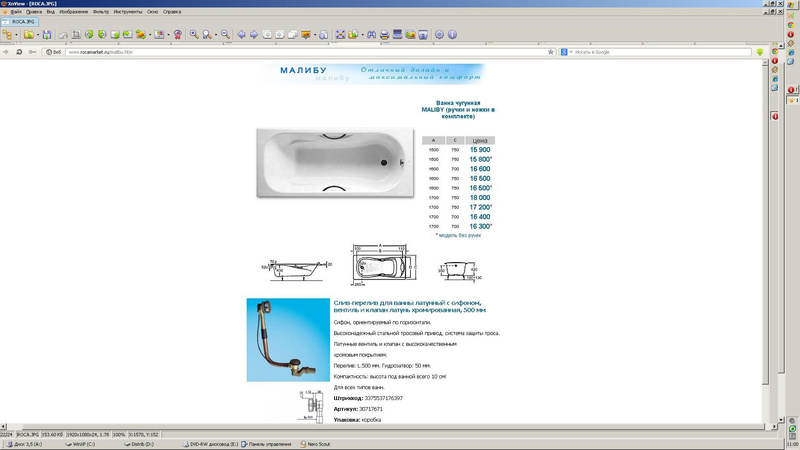Open Find with the binoculars icon

click(371, 35)
